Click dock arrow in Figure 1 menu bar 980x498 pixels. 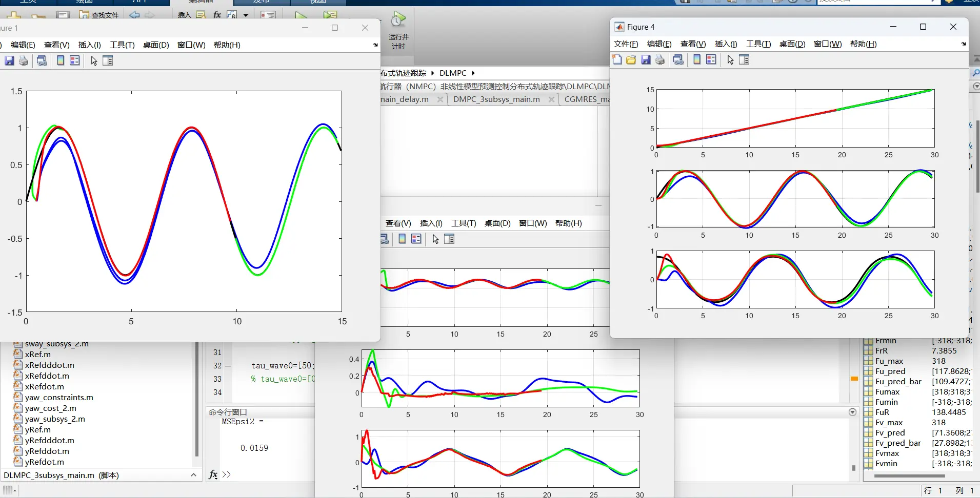click(x=375, y=45)
